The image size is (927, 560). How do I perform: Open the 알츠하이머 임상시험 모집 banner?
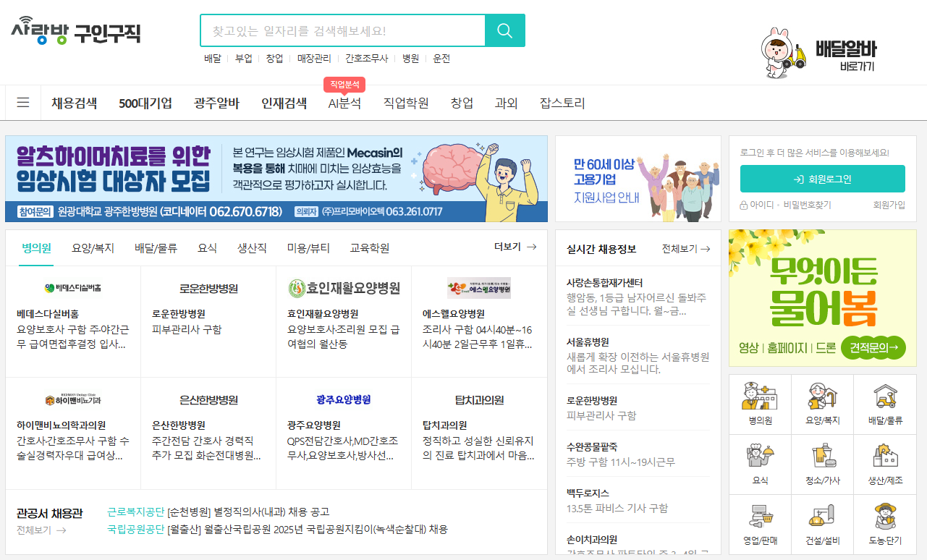pyautogui.click(x=276, y=179)
